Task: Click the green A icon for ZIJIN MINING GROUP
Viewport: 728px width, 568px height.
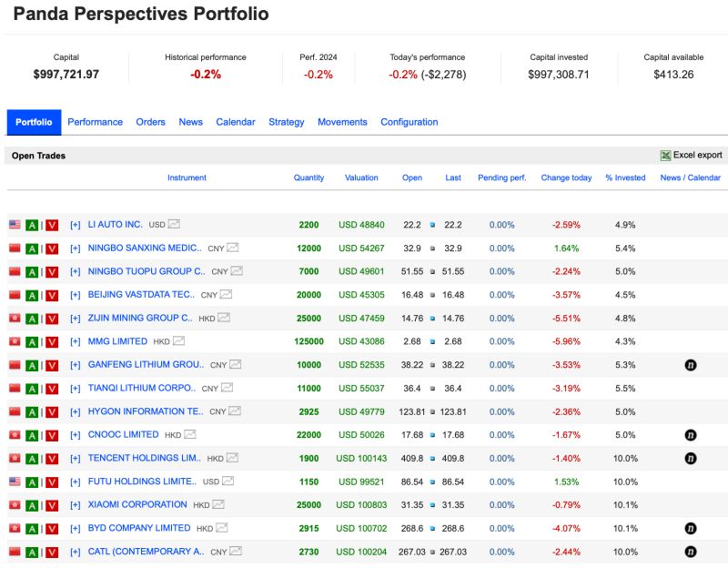Action: click(x=34, y=318)
